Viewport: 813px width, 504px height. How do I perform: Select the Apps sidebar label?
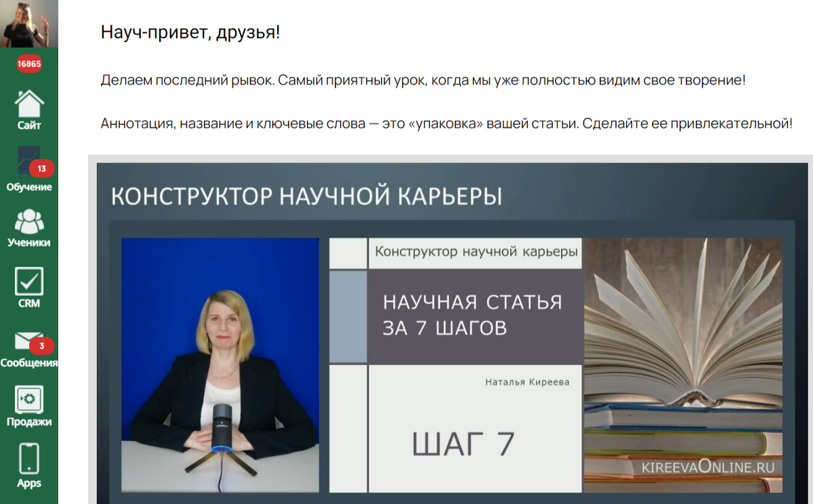point(29,483)
